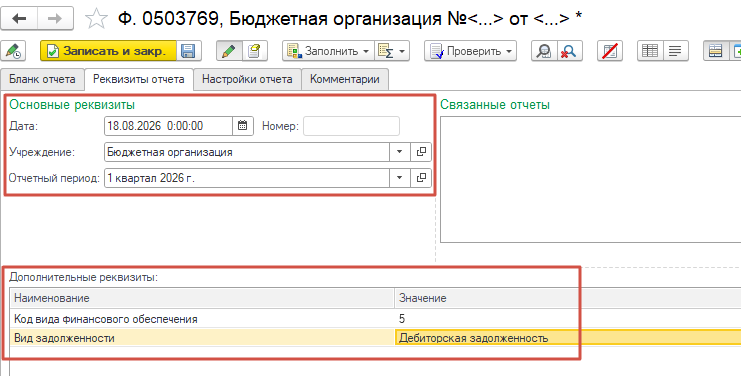
Task: Toggle the text lines view icon
Action: point(676,51)
